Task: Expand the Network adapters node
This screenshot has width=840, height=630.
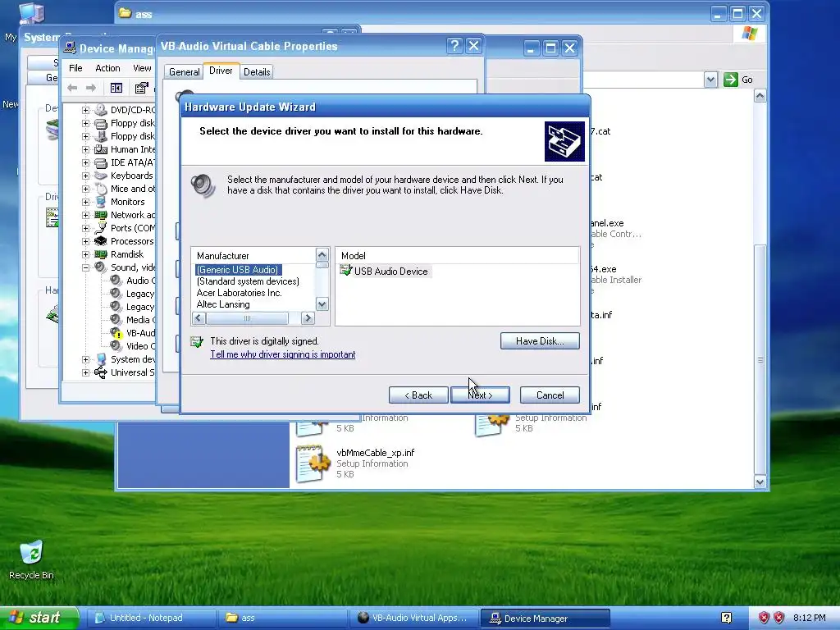Action: 85,215
